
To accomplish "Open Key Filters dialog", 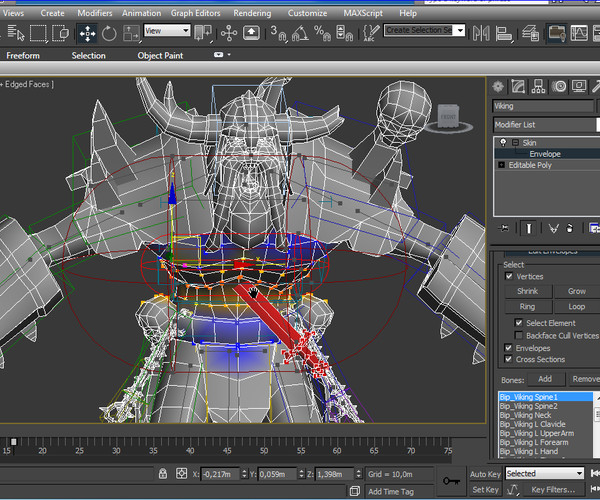I will (553, 490).
